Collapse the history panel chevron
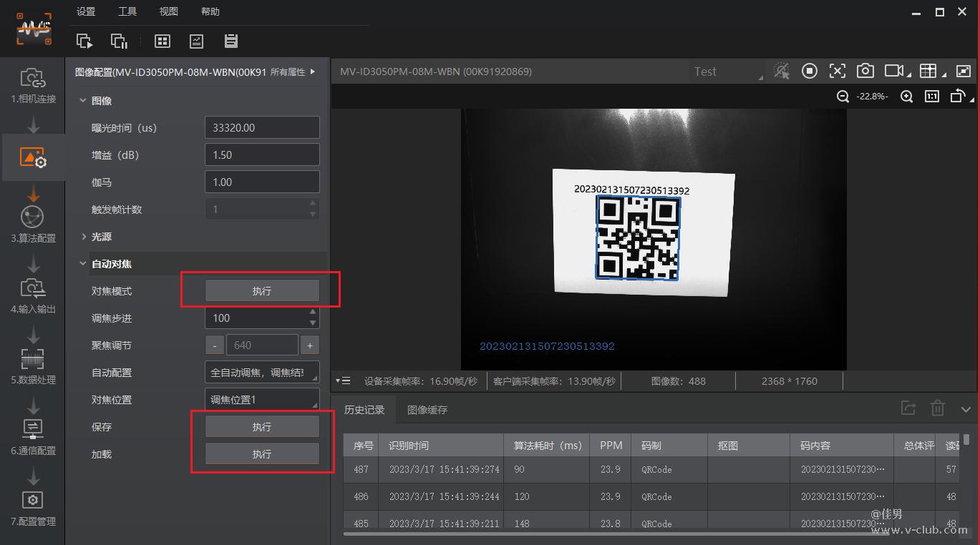Image resolution: width=980 pixels, height=545 pixels. tap(966, 410)
